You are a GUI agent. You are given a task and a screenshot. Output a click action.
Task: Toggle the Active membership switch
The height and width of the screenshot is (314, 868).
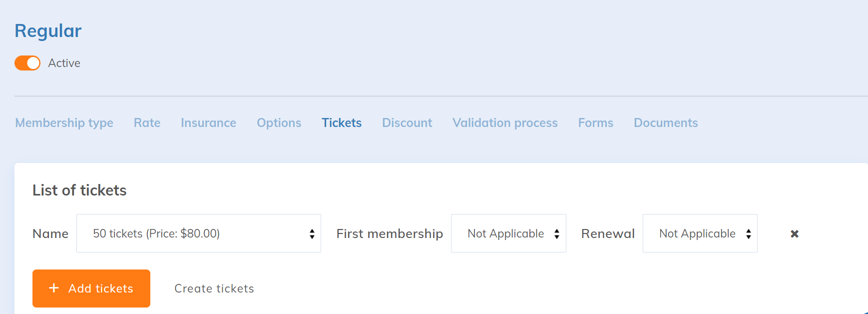click(x=27, y=63)
